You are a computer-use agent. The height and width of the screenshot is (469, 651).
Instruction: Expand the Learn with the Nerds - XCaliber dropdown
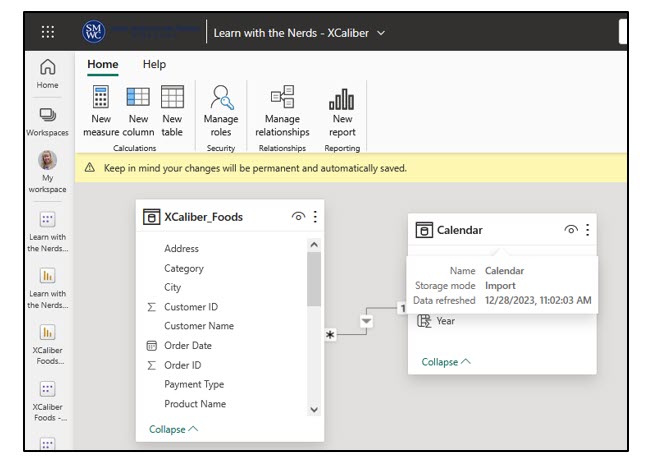[x=381, y=33]
